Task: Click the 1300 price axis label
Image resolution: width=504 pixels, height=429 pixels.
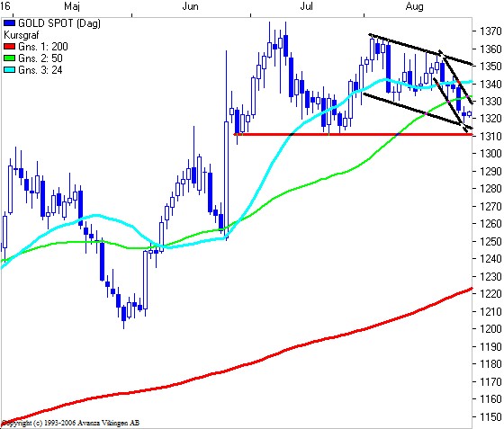Action: pos(490,154)
